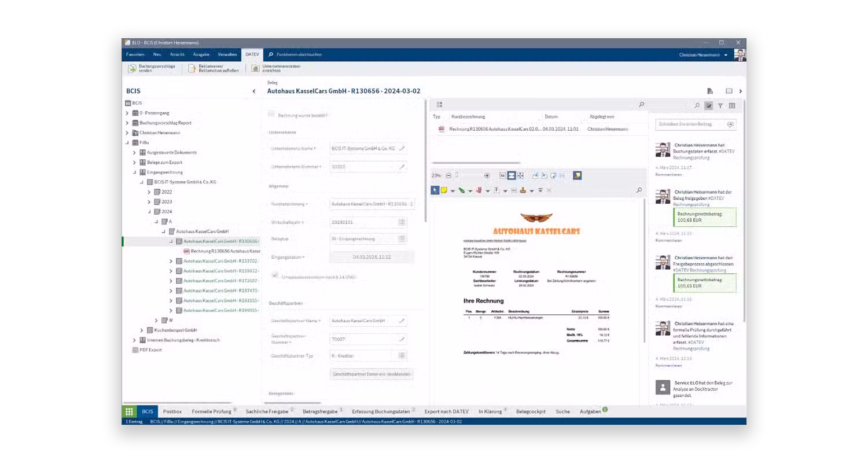The height and width of the screenshot is (463, 868).
Task: Click the edit pencil next to Unternehmens-Name
Action: [x=402, y=149]
